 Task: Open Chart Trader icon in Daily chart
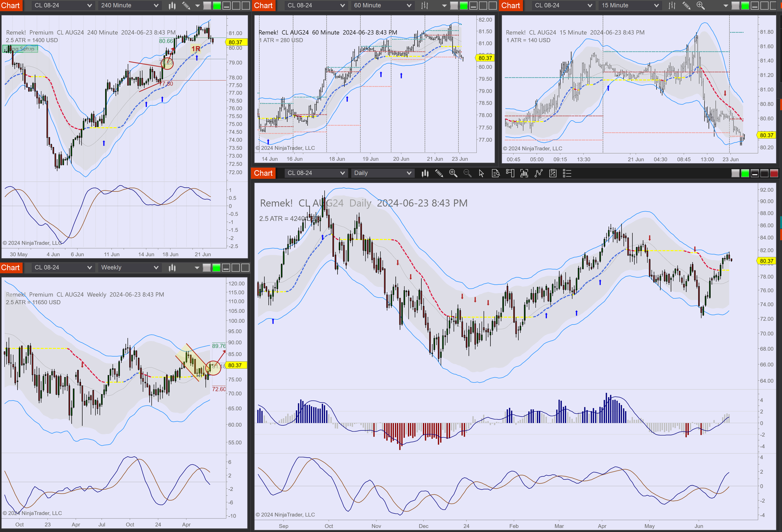point(510,173)
